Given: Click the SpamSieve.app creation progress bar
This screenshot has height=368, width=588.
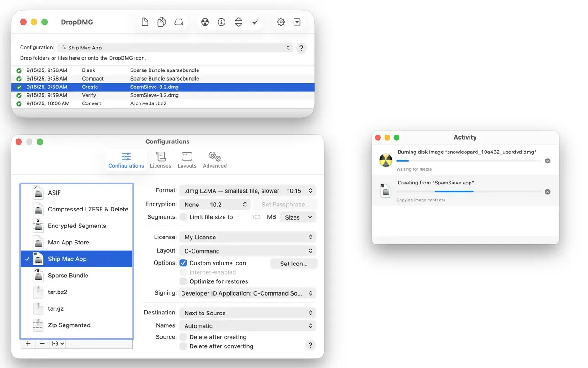Looking at the screenshot, I should (x=469, y=191).
